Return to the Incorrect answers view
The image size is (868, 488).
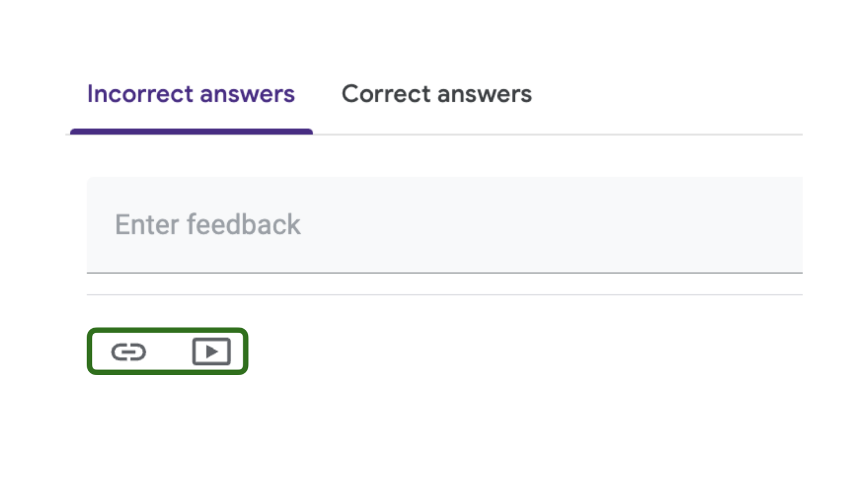[191, 94]
